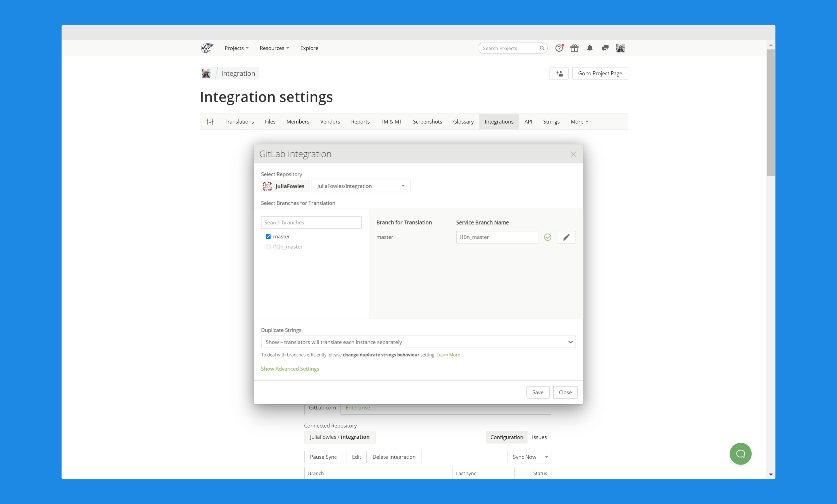Screen dimensions: 837x504
Task: Expand the Duplicate Strings dropdown
Action: pyautogui.click(x=418, y=342)
